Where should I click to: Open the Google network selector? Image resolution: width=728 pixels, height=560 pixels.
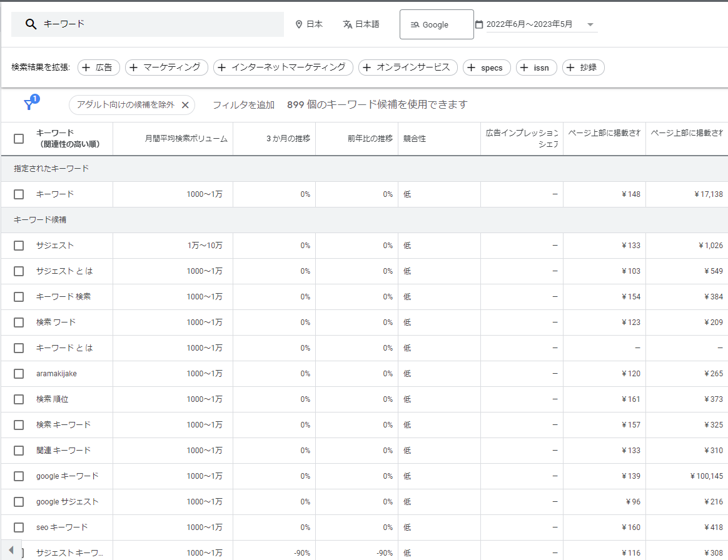click(x=436, y=24)
